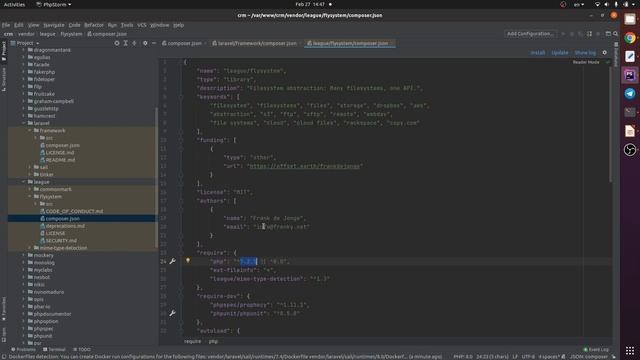This screenshot has height=360, width=640.
Task: Open the Structure side tool tab
Action: point(4,79)
